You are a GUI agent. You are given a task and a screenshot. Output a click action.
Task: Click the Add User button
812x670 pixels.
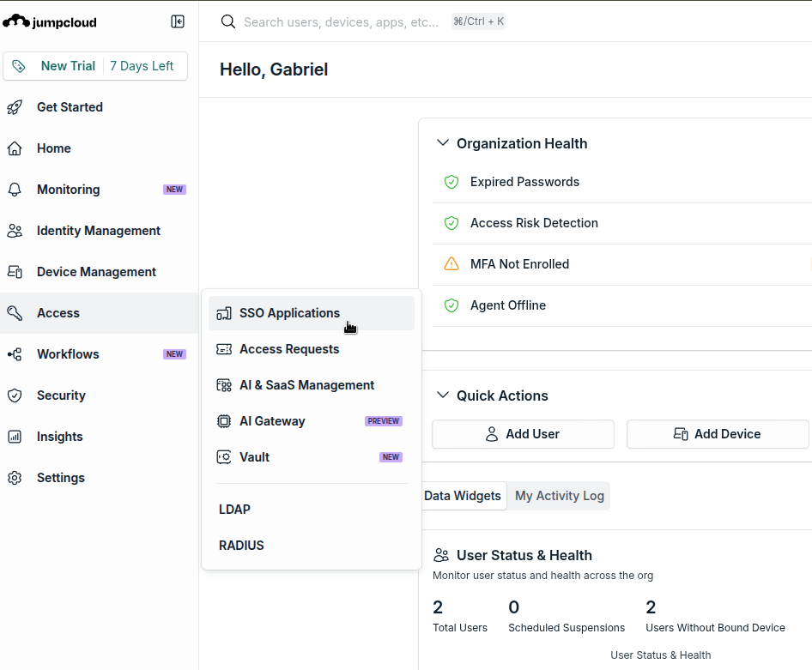[523, 434]
